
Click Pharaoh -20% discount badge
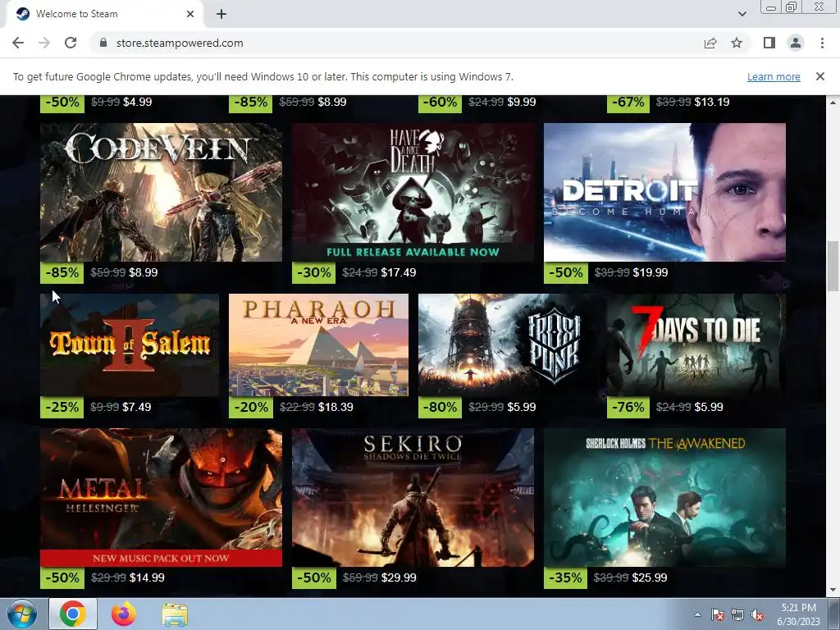pos(251,407)
